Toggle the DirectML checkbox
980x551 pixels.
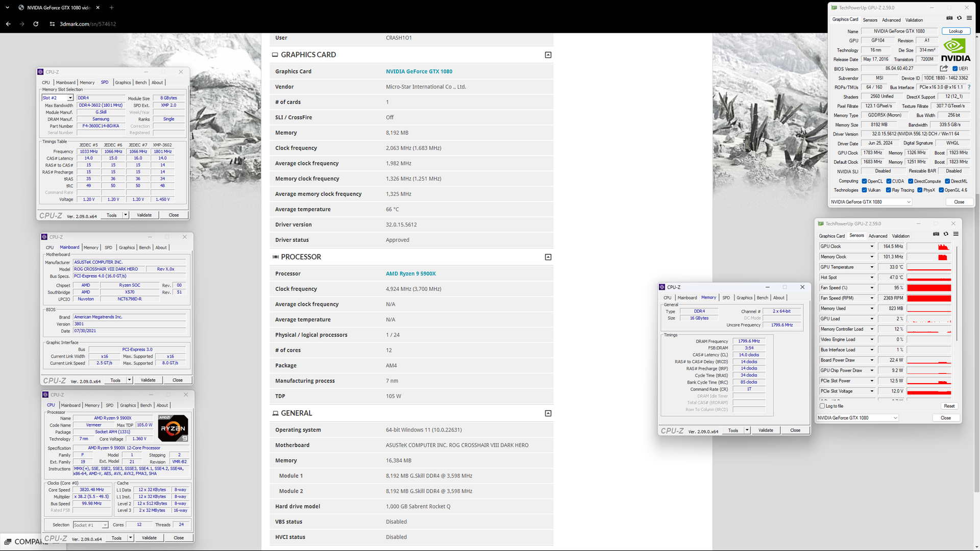pos(947,181)
